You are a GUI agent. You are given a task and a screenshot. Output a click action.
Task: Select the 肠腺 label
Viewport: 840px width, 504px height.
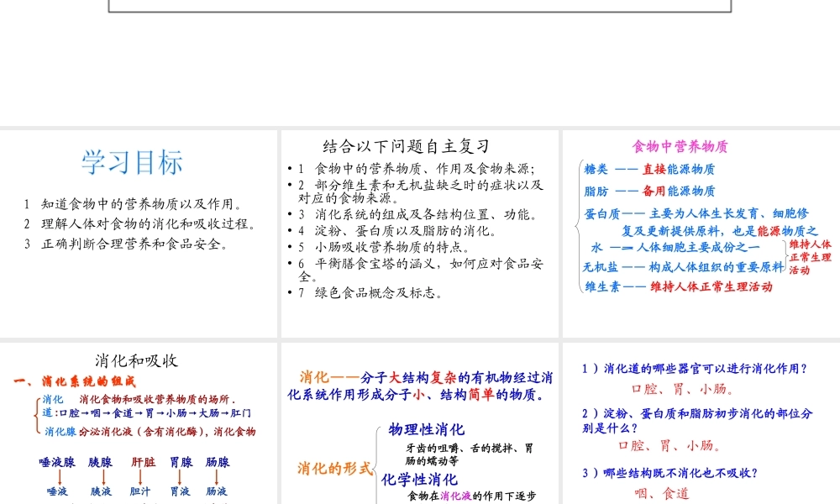tap(218, 462)
